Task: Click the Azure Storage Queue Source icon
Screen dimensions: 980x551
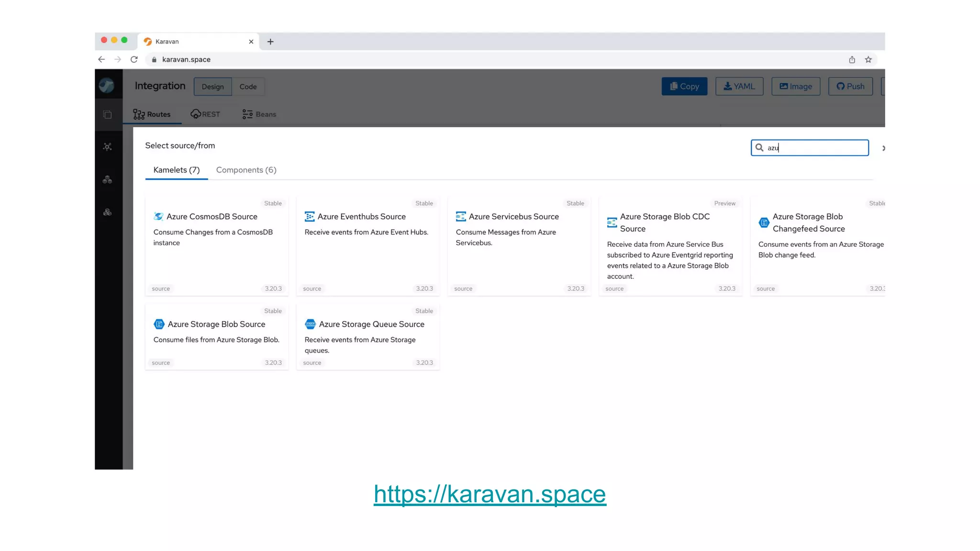Action: tap(310, 324)
